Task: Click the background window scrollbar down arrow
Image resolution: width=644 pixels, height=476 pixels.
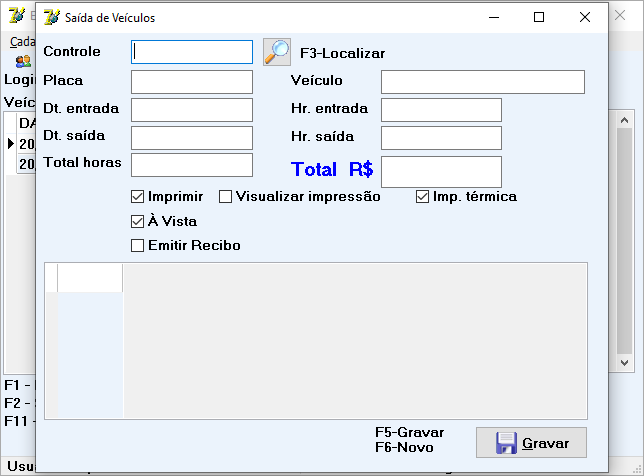Action: click(x=625, y=363)
